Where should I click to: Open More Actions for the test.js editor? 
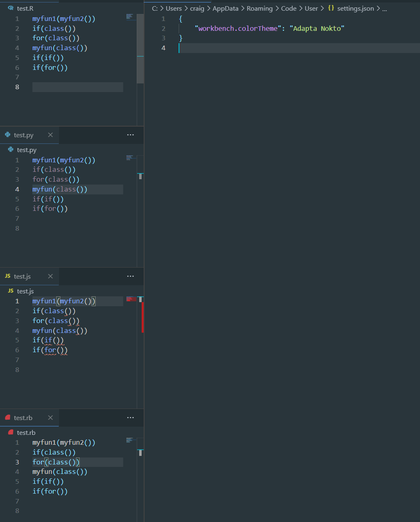click(131, 276)
